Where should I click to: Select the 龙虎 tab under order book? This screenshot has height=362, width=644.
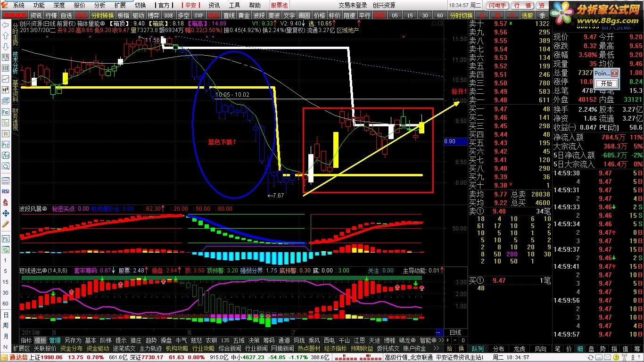(x=519, y=349)
